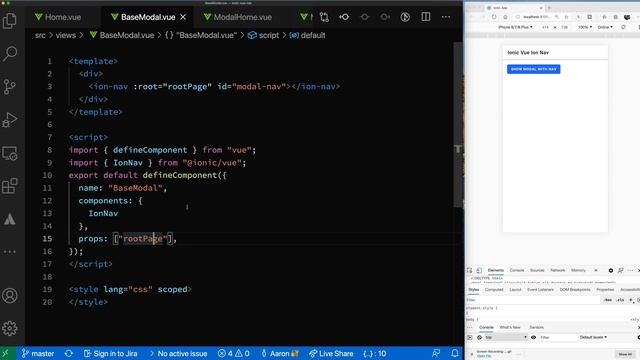Click the Aaron Live Share user item

click(280, 353)
